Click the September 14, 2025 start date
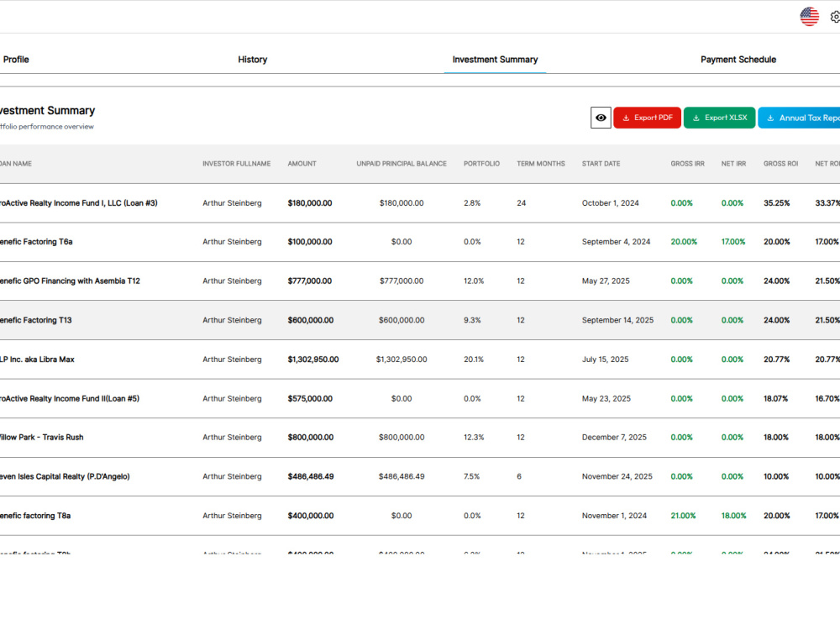Screen dimensions: 840x630 pos(617,320)
